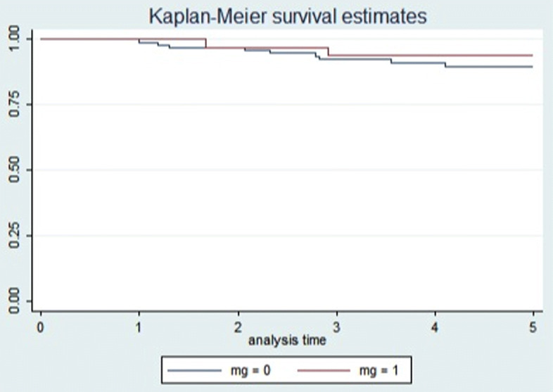553x392 pixels.
Task: Click the 1.00 y-axis tick label
Action: click(16, 39)
